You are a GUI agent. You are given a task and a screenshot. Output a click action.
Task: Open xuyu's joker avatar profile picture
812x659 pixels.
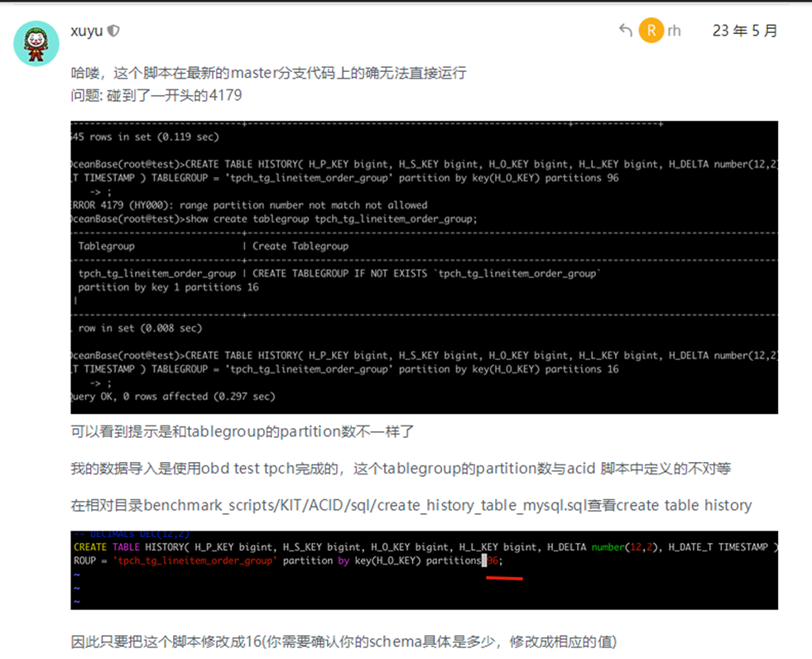pos(36,44)
